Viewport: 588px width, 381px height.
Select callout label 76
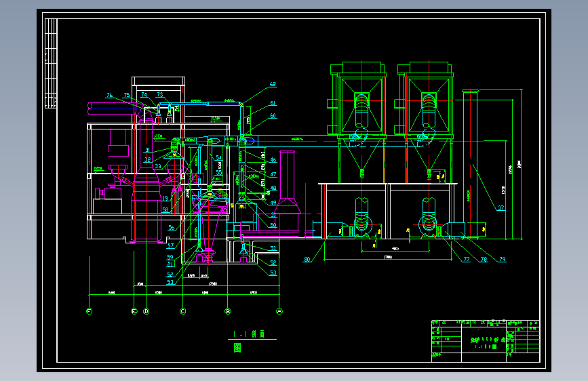(109, 95)
